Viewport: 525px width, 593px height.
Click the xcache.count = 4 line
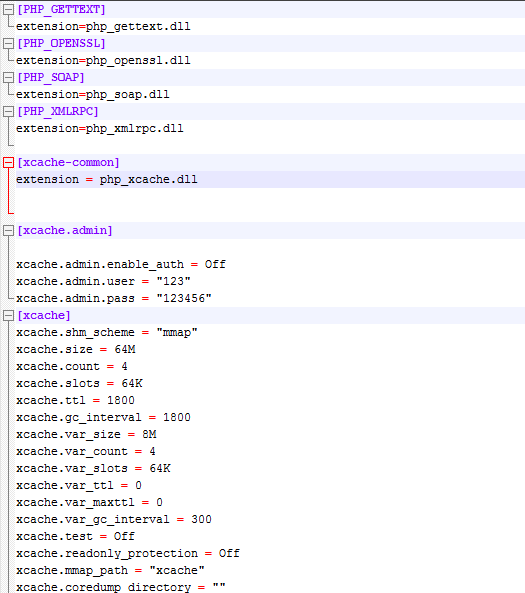point(72,367)
